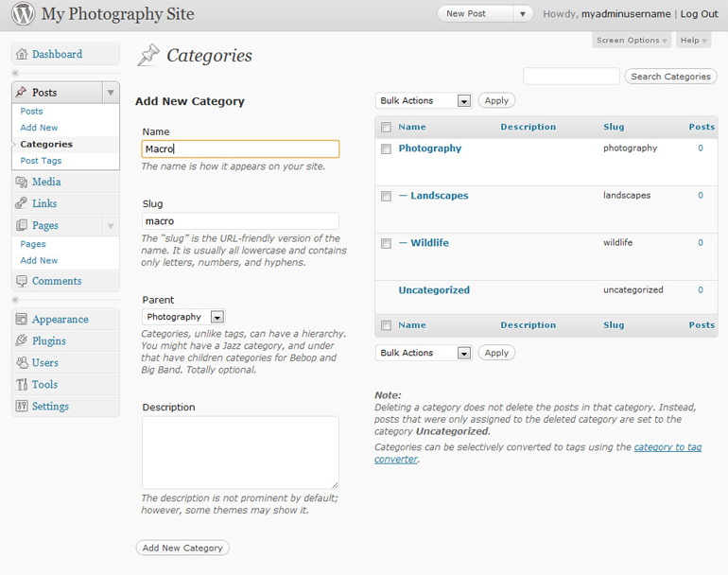Click the Tools sidebar icon
This screenshot has height=575, width=728.
tap(23, 385)
